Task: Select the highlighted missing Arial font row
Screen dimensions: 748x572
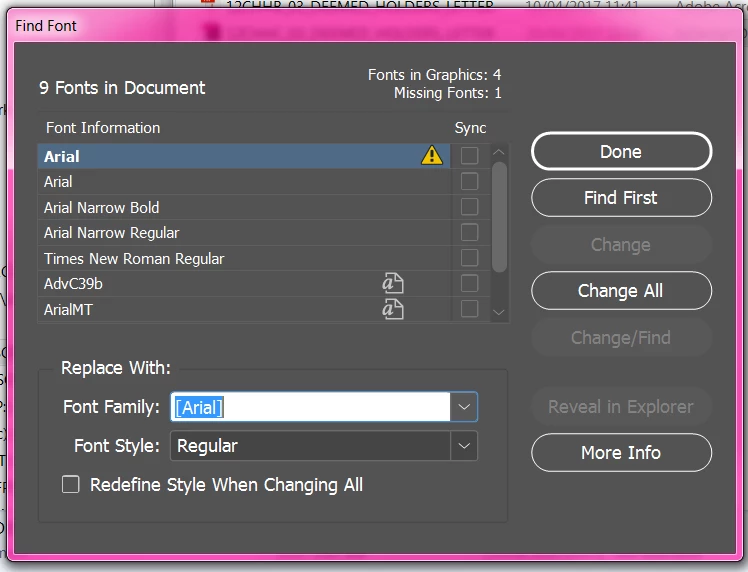Action: [x=244, y=156]
